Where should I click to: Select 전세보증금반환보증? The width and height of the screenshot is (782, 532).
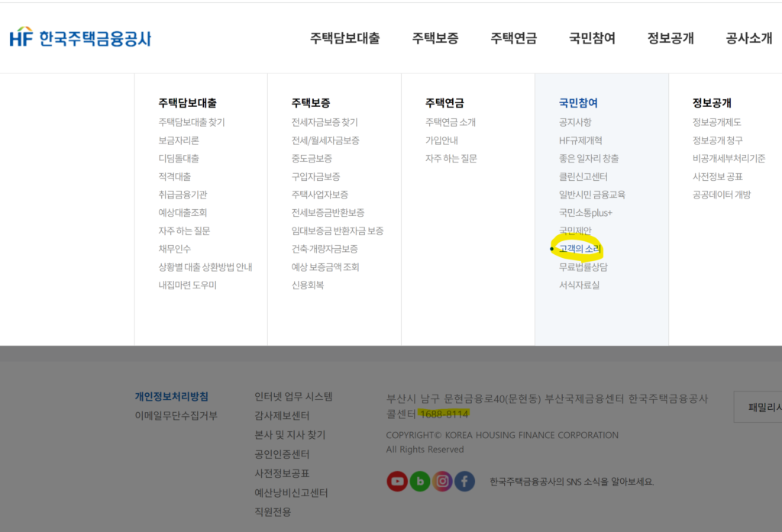(328, 212)
